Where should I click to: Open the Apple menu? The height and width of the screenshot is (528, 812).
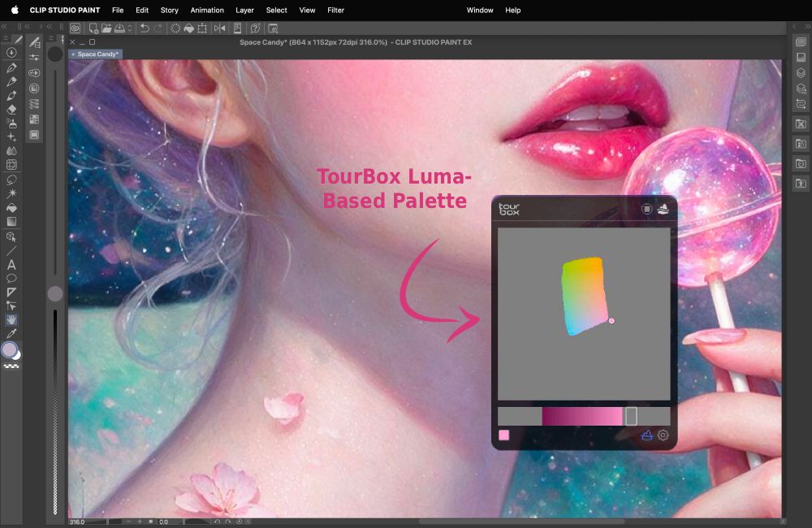(15, 10)
